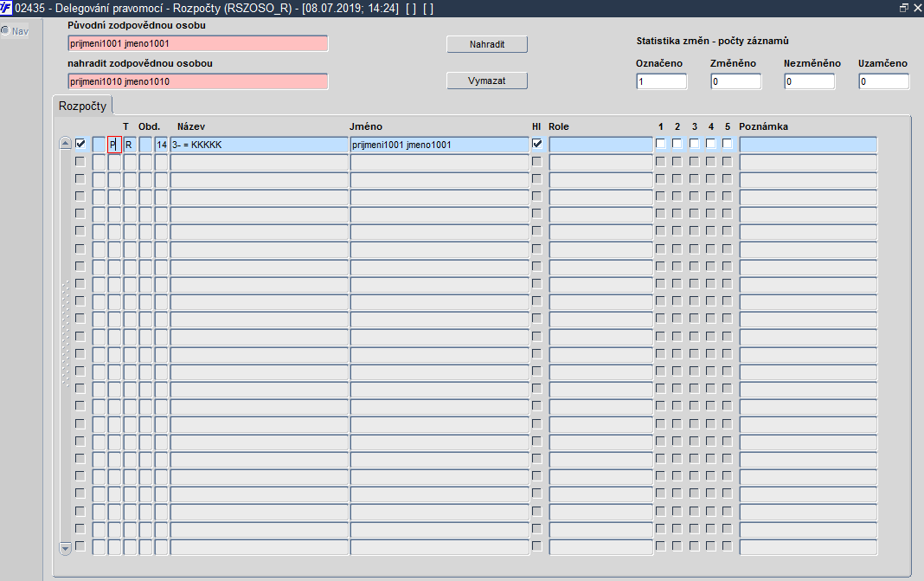Check column 3 checkbox in KKKKK row

[694, 144]
